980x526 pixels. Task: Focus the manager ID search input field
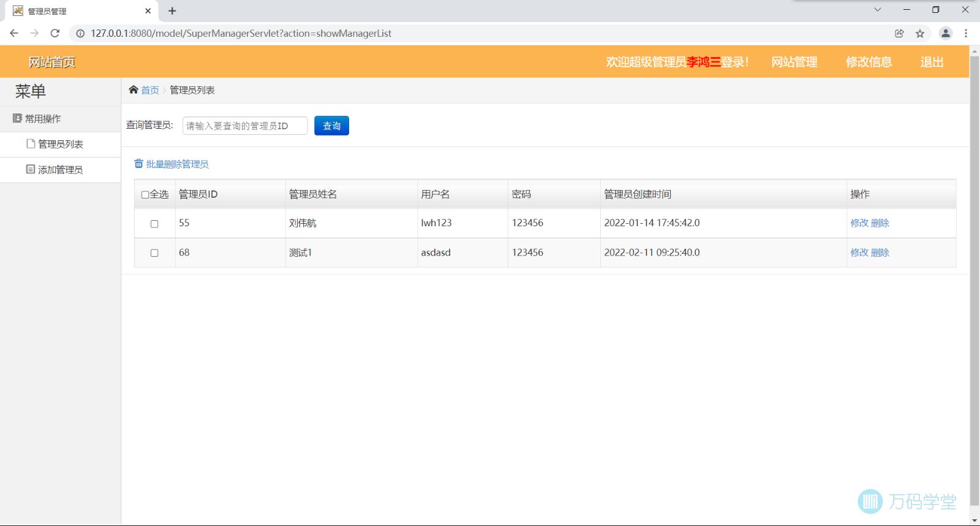click(x=245, y=126)
